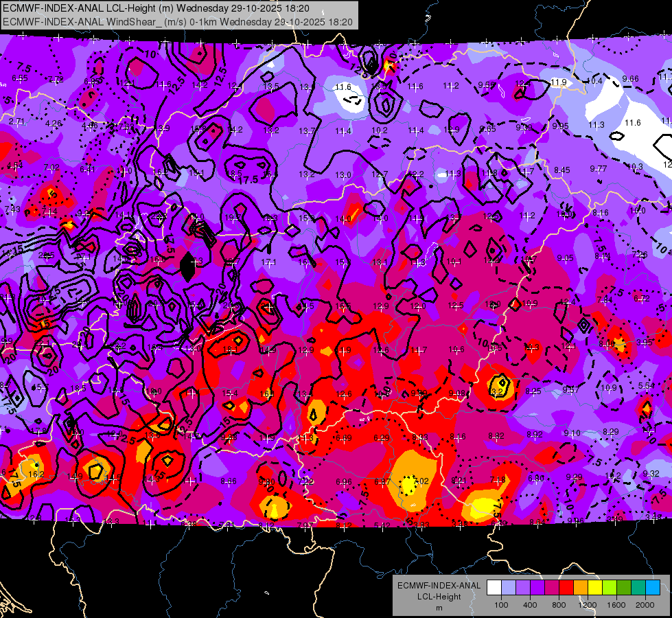
Task: Click the '9.29' grid value
Action: pos(574,477)
